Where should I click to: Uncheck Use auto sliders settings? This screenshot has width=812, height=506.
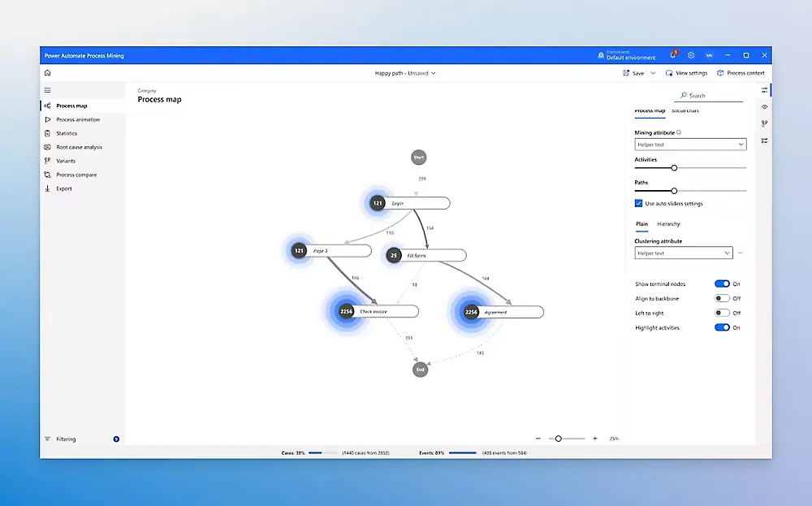click(x=638, y=203)
